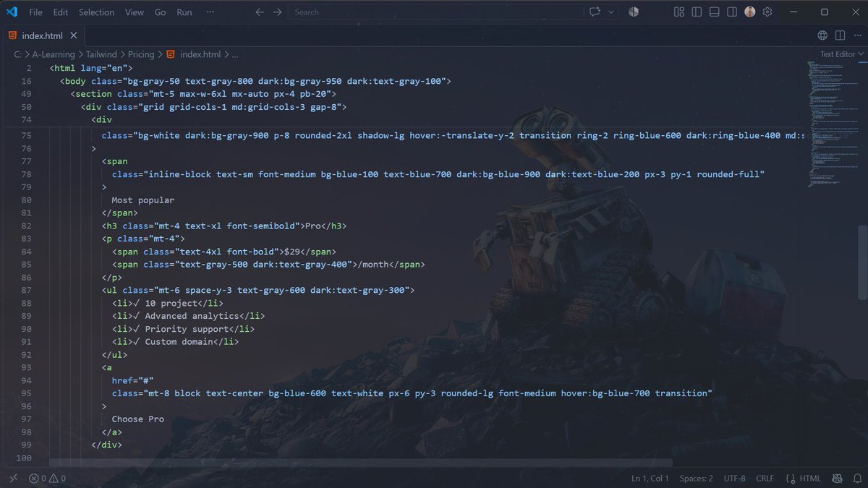Open the chat sparkle icon
The width and height of the screenshot is (868, 488).
(595, 12)
